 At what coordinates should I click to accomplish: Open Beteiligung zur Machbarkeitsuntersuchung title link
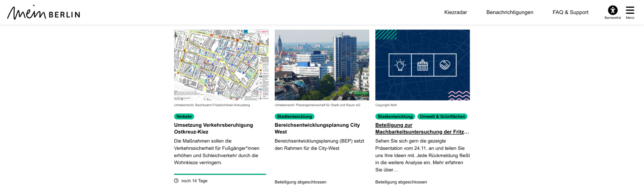[x=422, y=128]
